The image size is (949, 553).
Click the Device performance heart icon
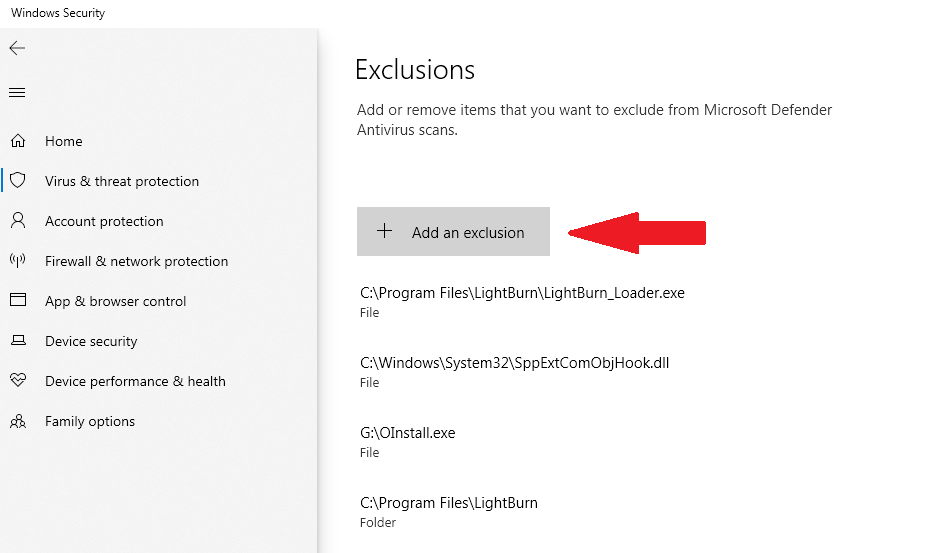coord(18,380)
